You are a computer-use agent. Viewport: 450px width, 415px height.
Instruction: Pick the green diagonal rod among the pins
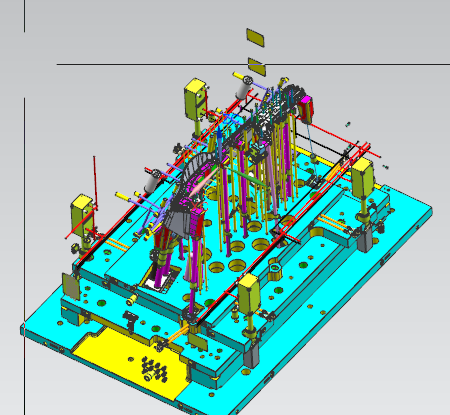pos(246,176)
